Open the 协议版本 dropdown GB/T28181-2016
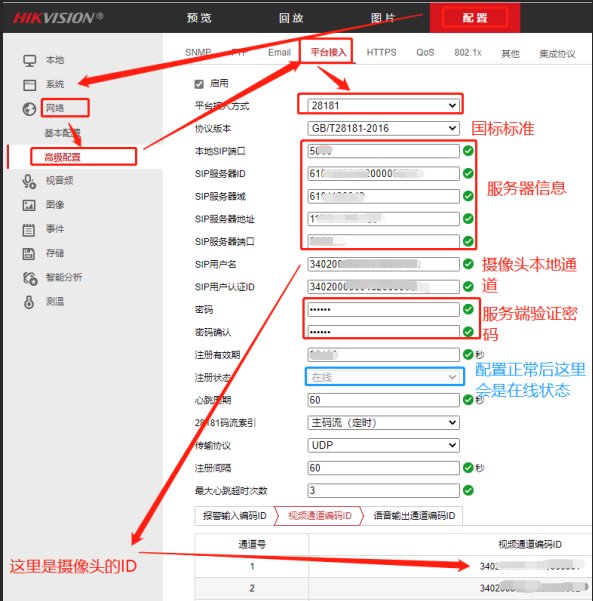 coord(383,128)
